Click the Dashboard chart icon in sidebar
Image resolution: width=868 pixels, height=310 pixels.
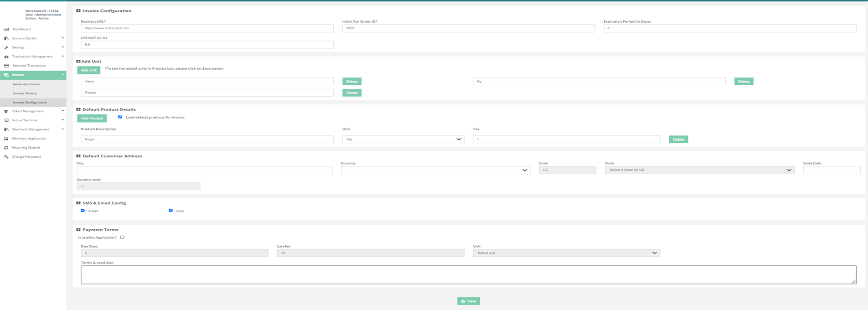point(6,29)
